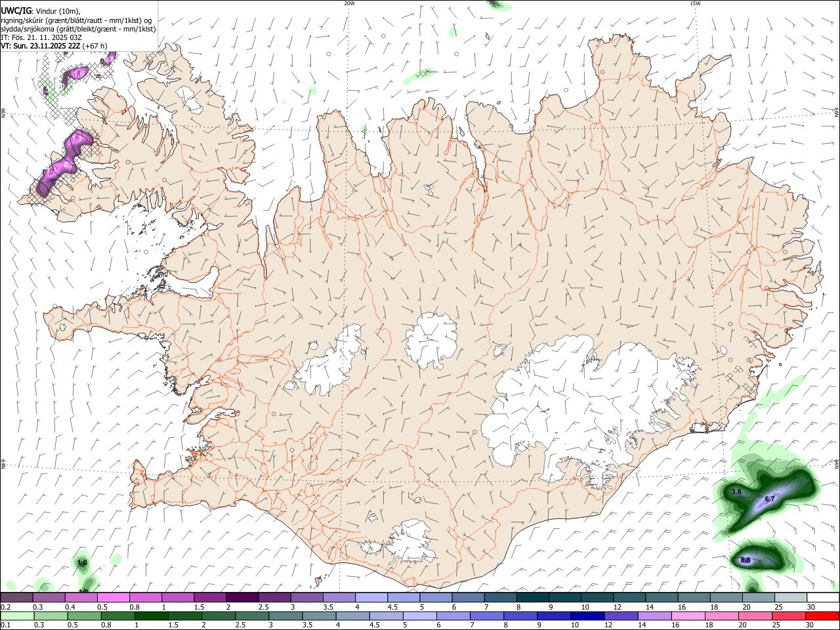Image resolution: width=840 pixels, height=630 pixels.
Task: Click the "IT: Fös. 21. 11. 2025 03Z" line
Action: click(41, 37)
